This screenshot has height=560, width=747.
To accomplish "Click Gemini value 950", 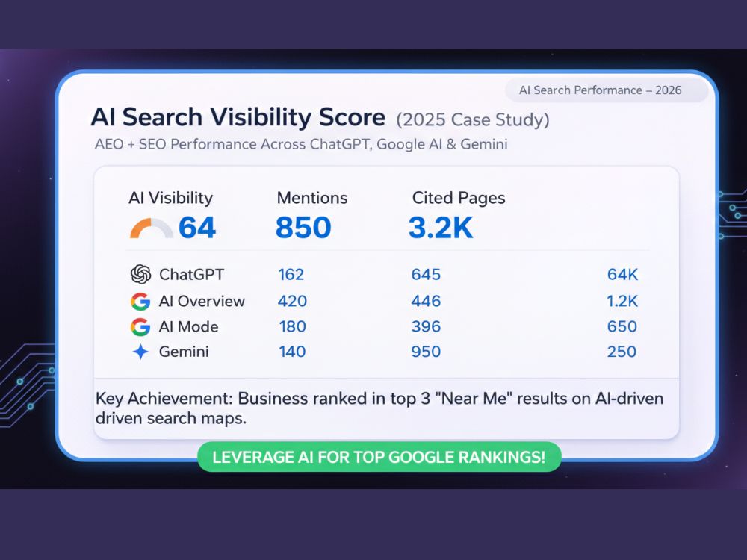I will [x=426, y=352].
